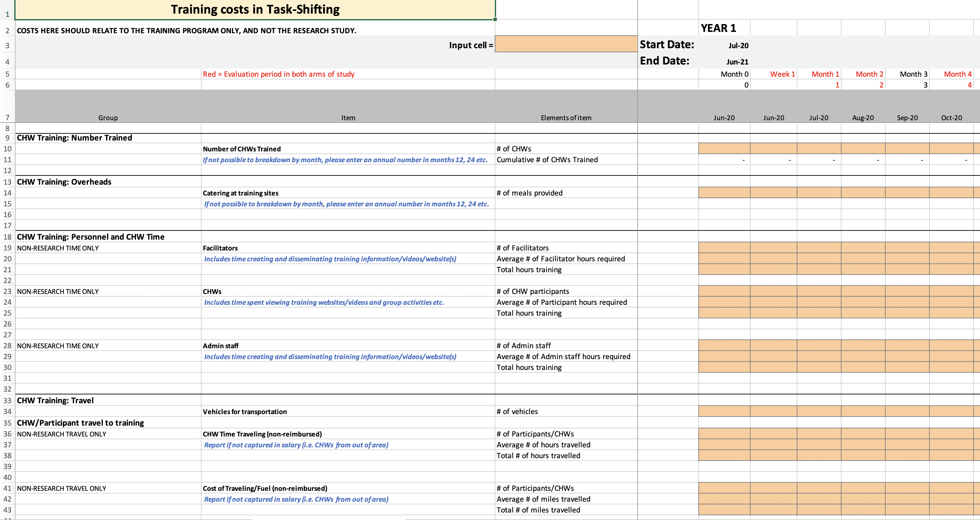Click '# of vehicles' input under Sep-20
Screen dimensions: 980x520
[907, 411]
